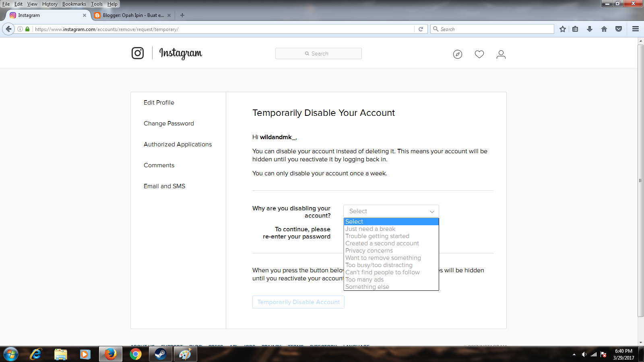The image size is (644, 362).
Task: Choose "Something else" option
Action: 391,287
